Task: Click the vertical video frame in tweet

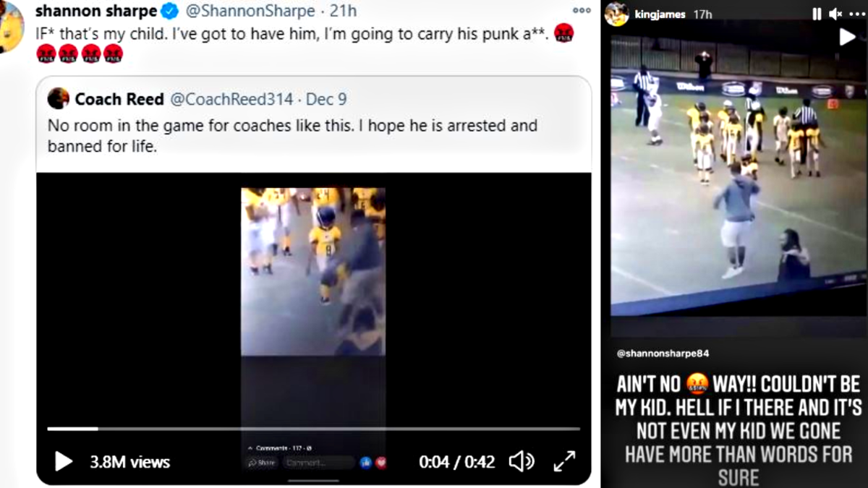Action: [313, 272]
